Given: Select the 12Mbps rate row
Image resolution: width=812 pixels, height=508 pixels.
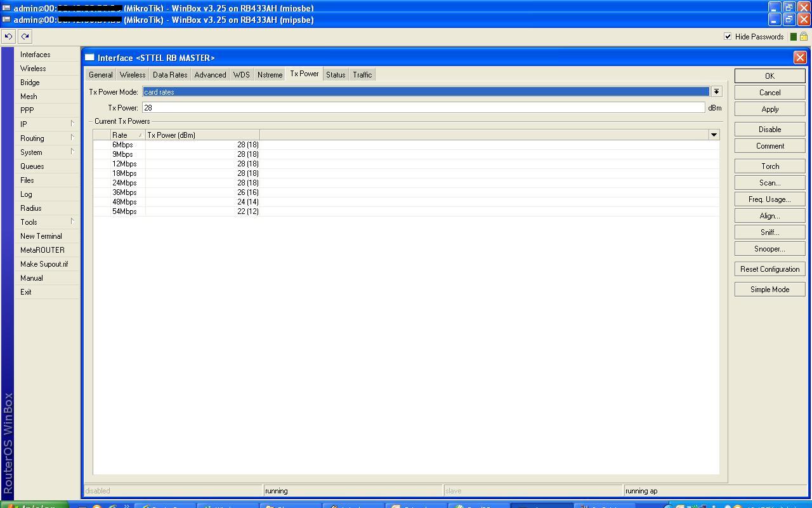Looking at the screenshot, I should coord(406,163).
